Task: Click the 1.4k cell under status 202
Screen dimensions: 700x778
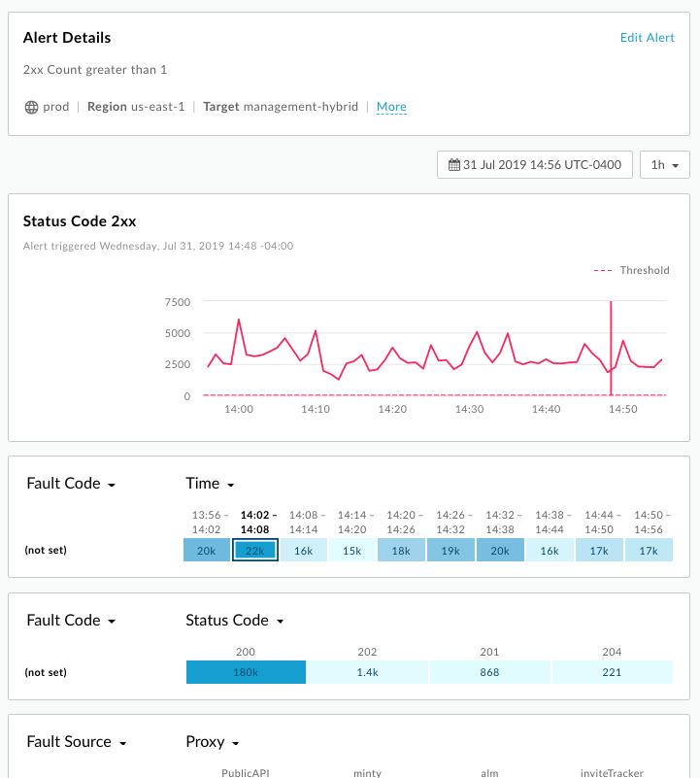Action: 367,672
